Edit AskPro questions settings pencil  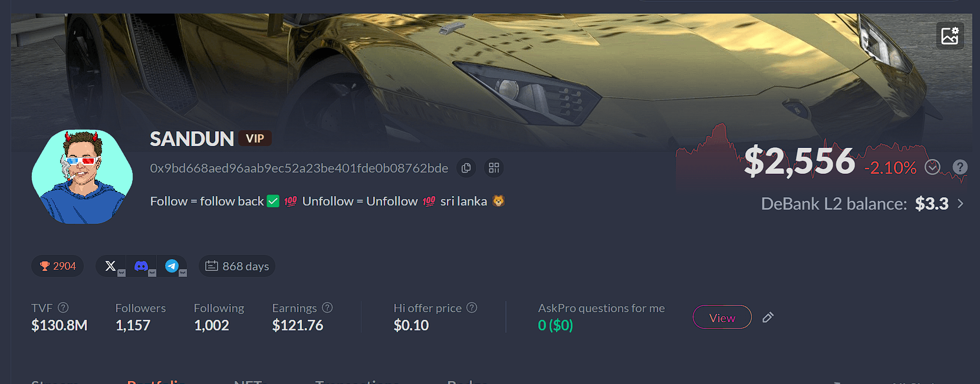click(x=768, y=317)
